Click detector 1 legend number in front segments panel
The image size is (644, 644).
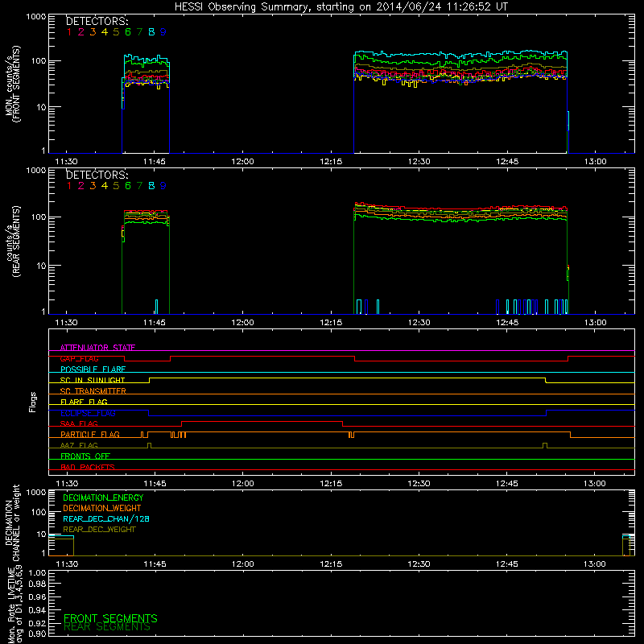click(x=69, y=32)
